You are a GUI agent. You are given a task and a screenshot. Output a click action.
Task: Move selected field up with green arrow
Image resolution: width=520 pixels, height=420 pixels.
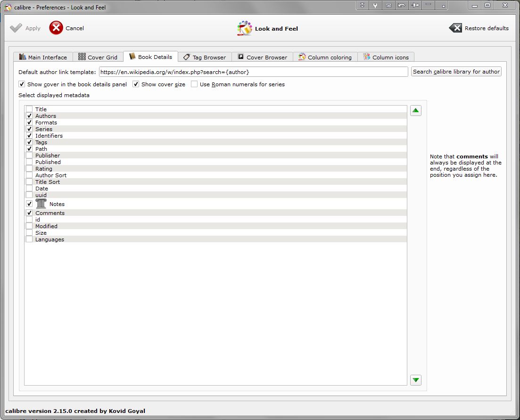[x=415, y=110]
